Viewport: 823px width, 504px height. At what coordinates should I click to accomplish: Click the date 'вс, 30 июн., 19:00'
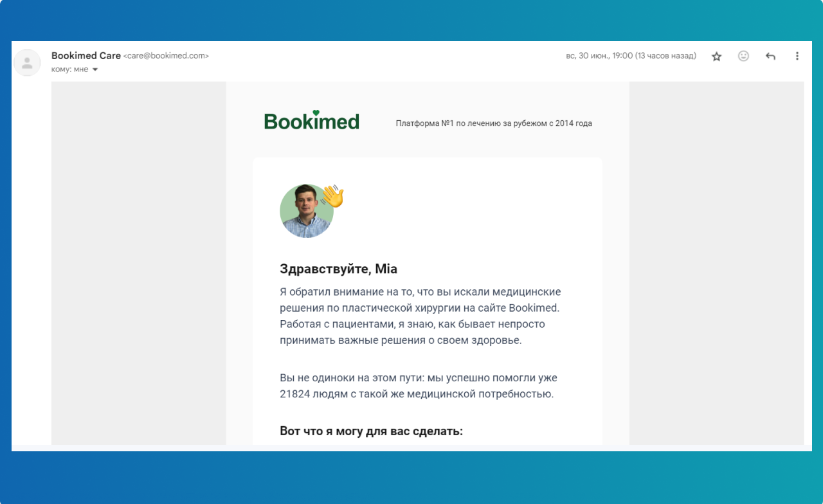click(x=599, y=56)
